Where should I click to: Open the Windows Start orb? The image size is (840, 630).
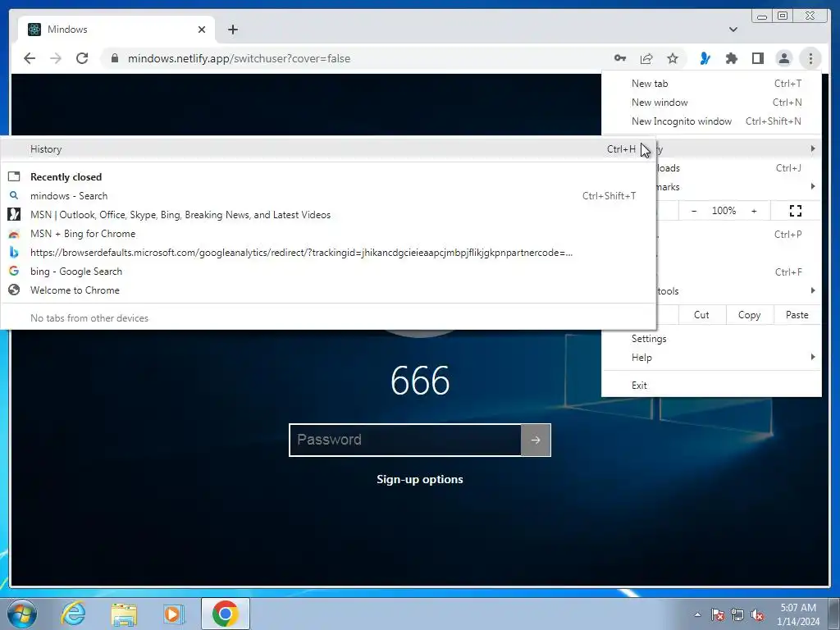pos(22,614)
